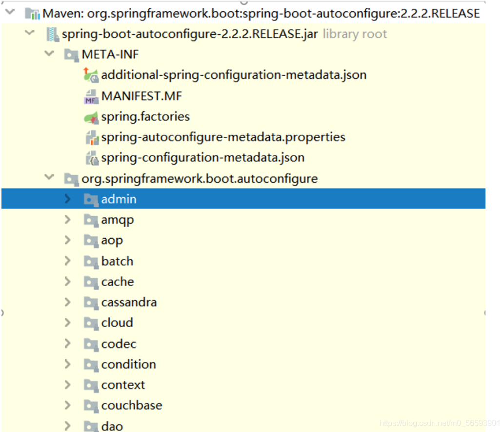504x432 pixels.
Task: Expand the codec package
Action: click(x=67, y=344)
